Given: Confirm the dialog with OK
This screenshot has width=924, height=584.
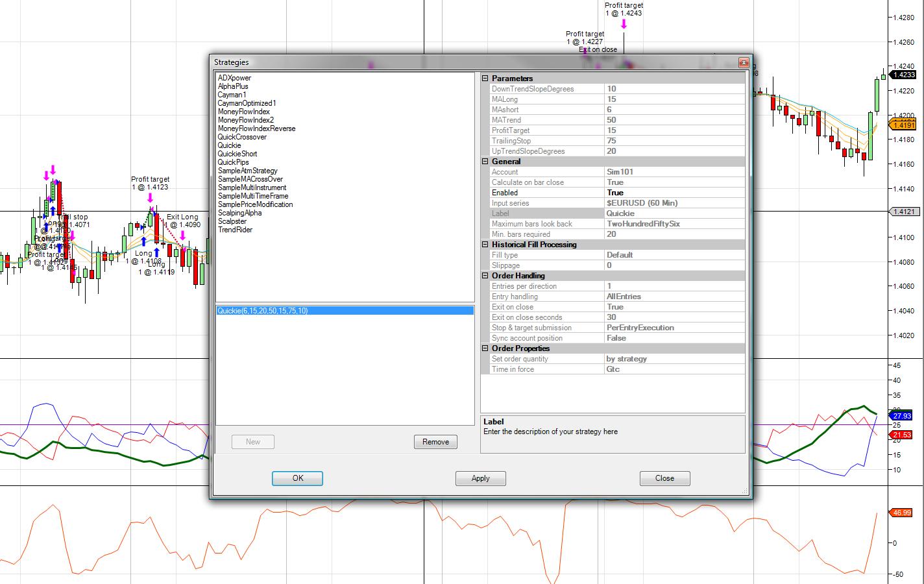Looking at the screenshot, I should point(298,478).
